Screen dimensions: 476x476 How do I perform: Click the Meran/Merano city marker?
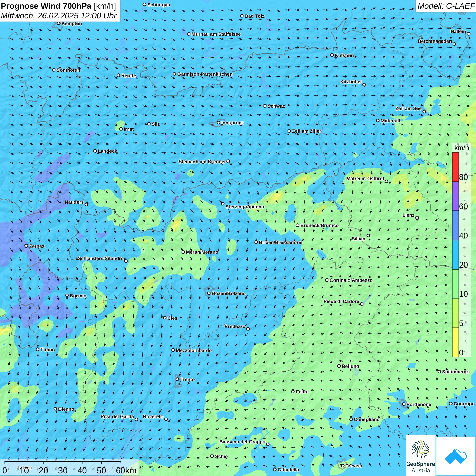tap(183, 252)
